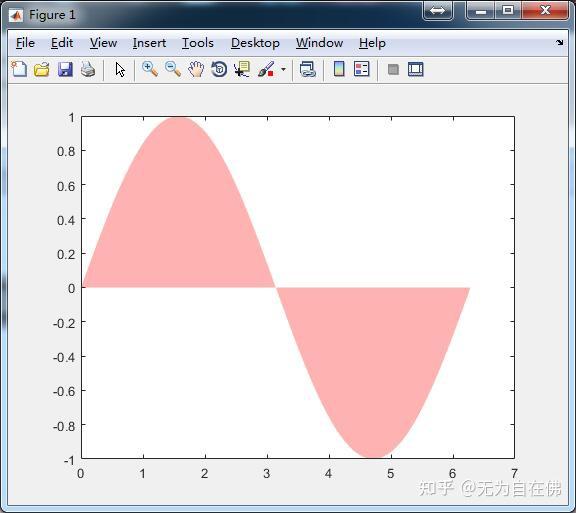Enable the Data Cursor tool
Viewport: 576px width, 513px height.
242,69
